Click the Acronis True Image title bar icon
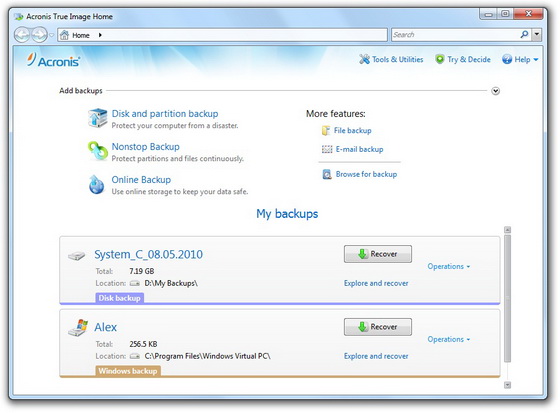 click(x=19, y=16)
